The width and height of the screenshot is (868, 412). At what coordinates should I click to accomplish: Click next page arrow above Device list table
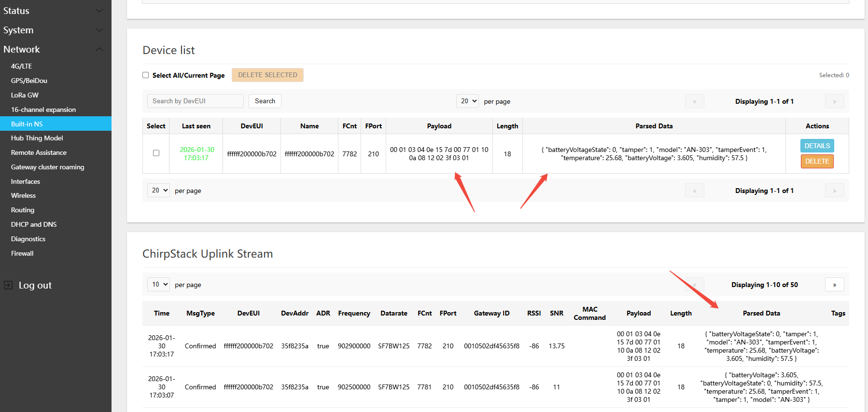834,101
